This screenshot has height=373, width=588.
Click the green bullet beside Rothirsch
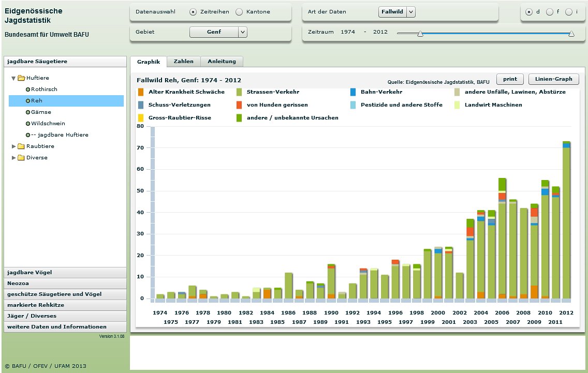[x=28, y=89]
